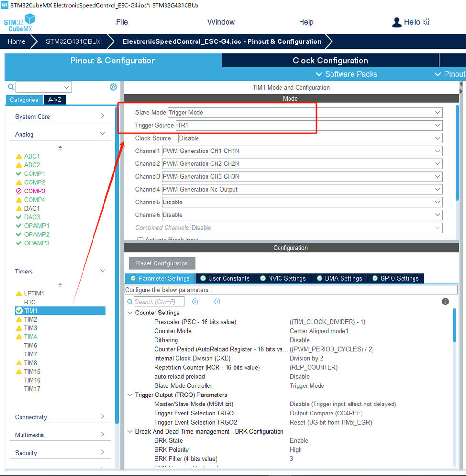Go to previous search result arrow icon
466x476 pixels.
click(x=195, y=302)
